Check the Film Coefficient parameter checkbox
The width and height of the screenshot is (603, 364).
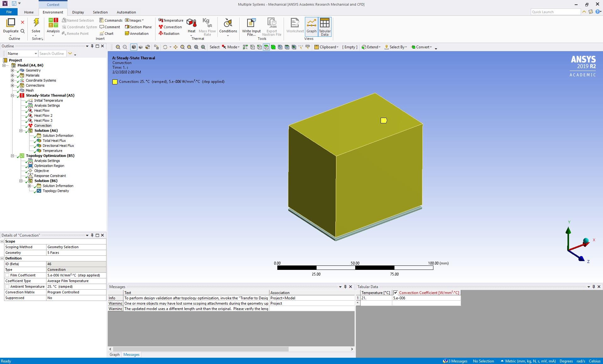7,275
